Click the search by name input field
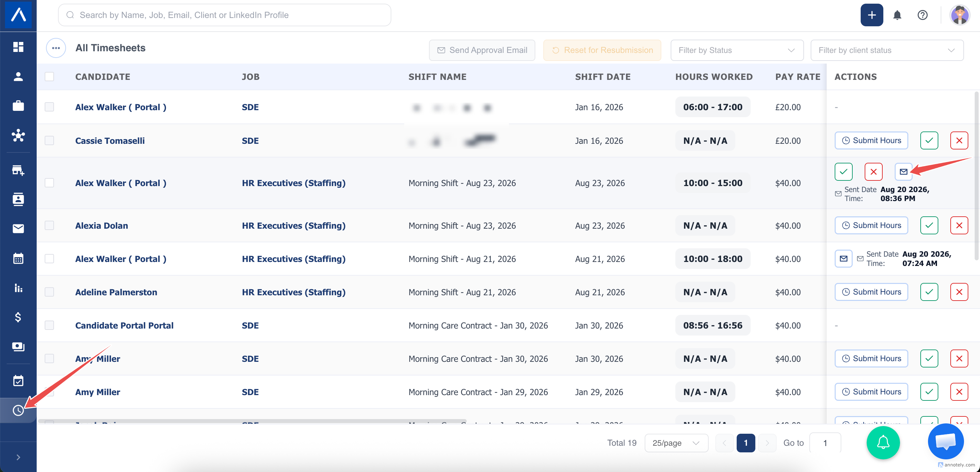 pos(224,15)
